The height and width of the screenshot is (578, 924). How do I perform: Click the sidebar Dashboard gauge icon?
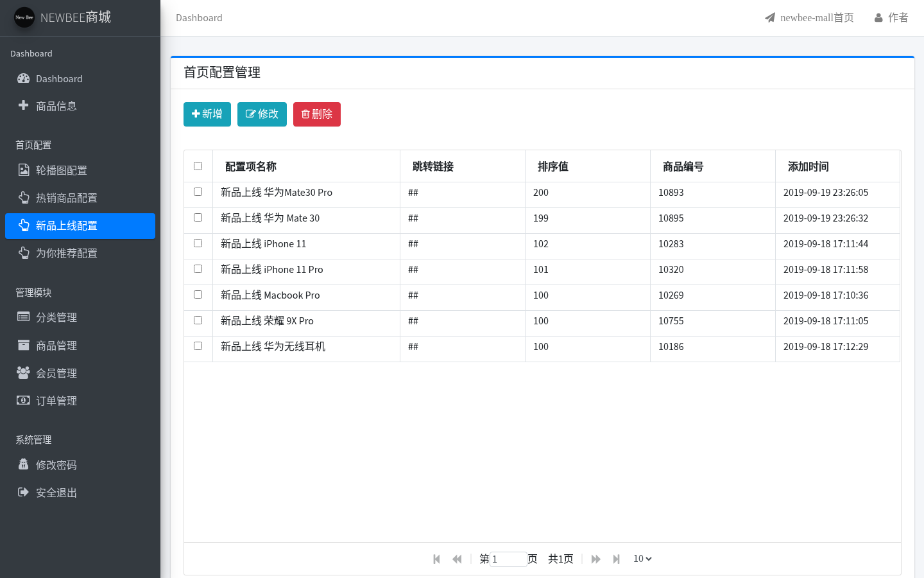tap(24, 78)
